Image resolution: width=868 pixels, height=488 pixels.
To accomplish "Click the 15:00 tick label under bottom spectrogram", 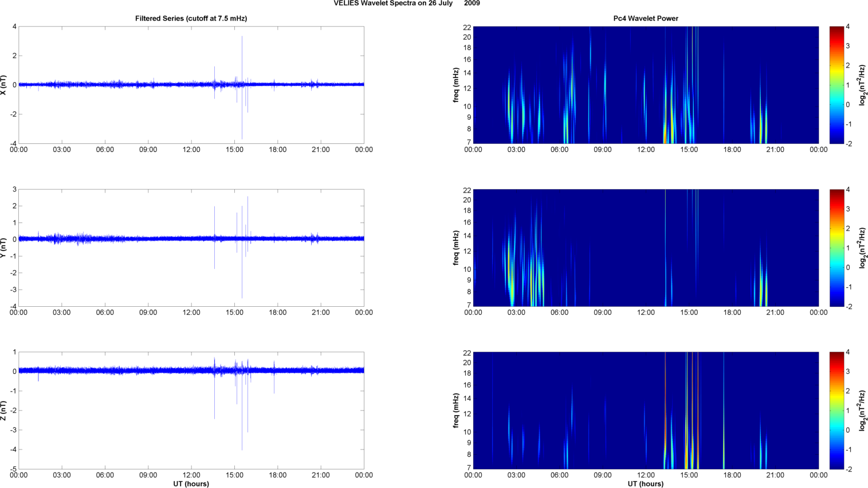I will [x=689, y=475].
